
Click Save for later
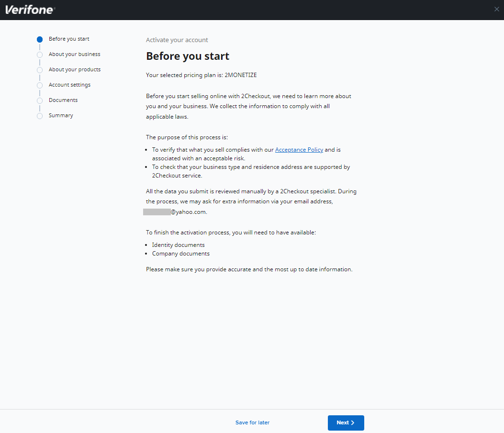[252, 423]
